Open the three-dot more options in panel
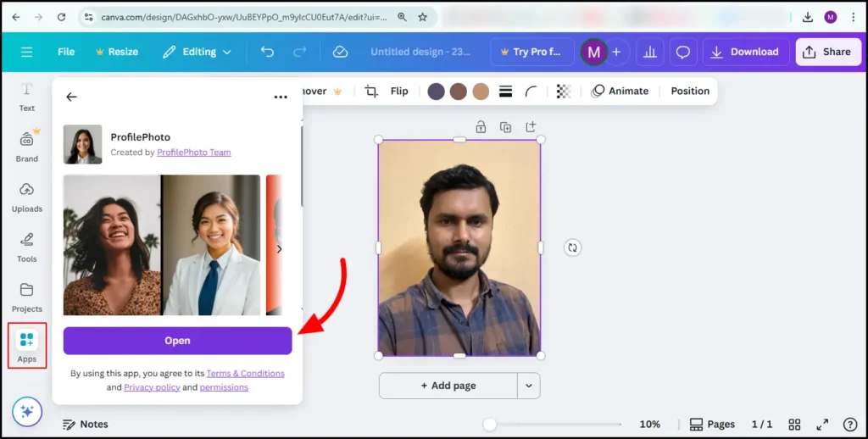This screenshot has height=439, width=868. 281,97
